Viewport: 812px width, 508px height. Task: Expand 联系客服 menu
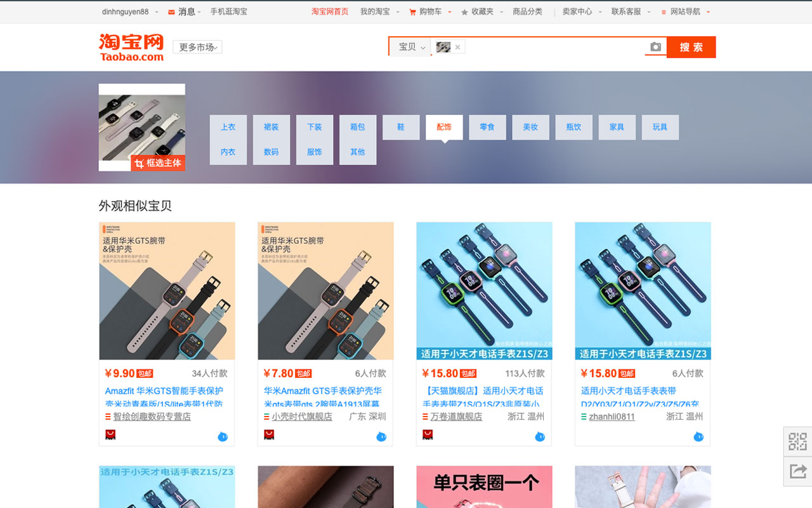[631, 11]
